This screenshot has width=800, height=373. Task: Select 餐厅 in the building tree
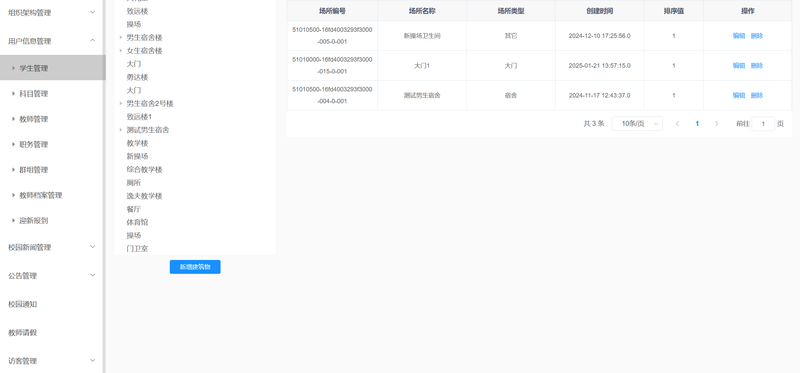click(134, 209)
